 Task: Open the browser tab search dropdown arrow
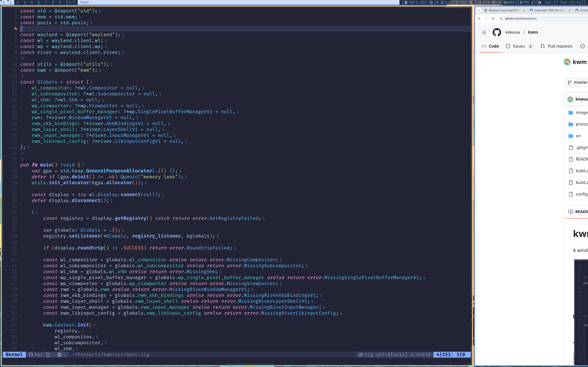pos(479,10)
